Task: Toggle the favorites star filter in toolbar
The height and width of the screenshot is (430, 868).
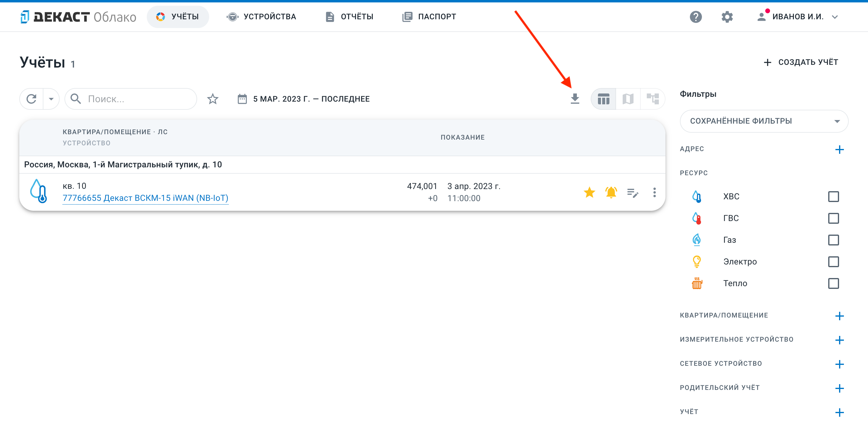Action: (212, 99)
